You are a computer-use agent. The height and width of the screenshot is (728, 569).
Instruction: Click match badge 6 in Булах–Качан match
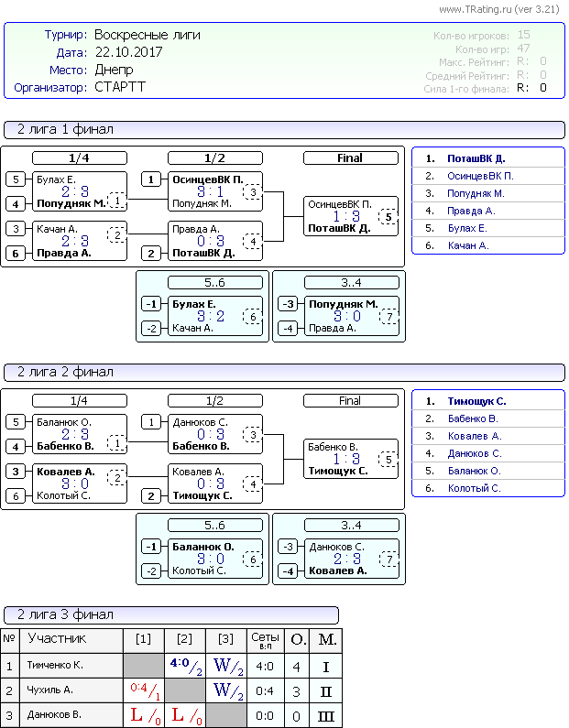tap(252, 316)
